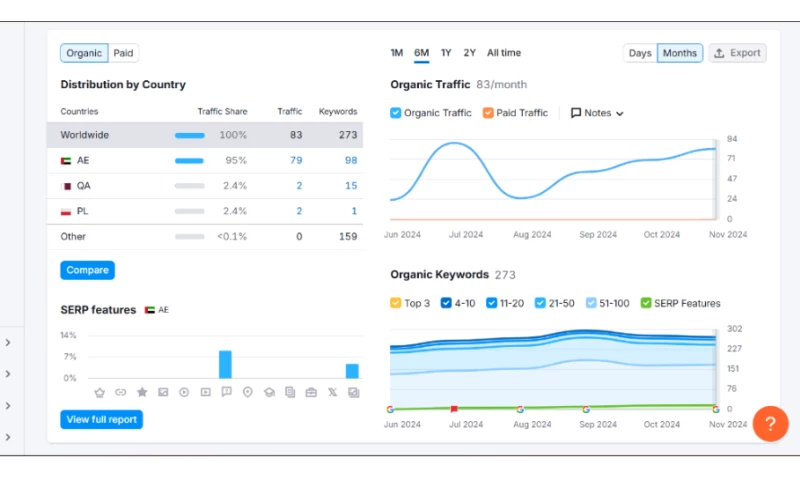The image size is (800, 480).
Task: Expand the first collapsed sidebar chevron
Action: pyautogui.click(x=8, y=343)
